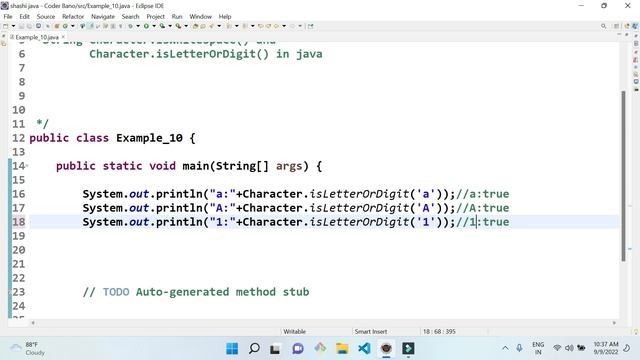This screenshot has width=640, height=360.
Task: Open the Navigate menu
Action: click(103, 16)
